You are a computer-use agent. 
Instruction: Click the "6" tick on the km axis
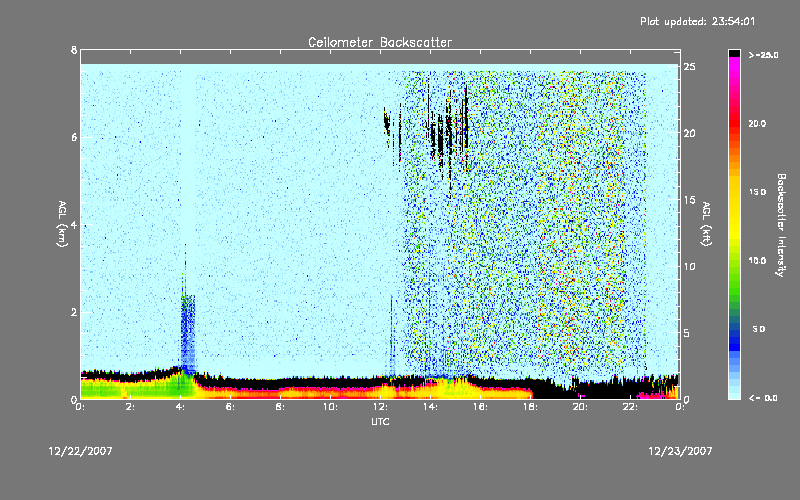(74, 137)
